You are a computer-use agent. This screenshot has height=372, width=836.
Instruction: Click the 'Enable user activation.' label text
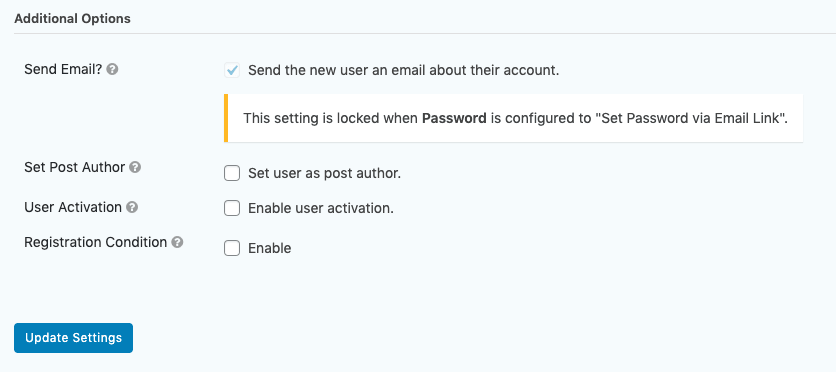pyautogui.click(x=321, y=208)
